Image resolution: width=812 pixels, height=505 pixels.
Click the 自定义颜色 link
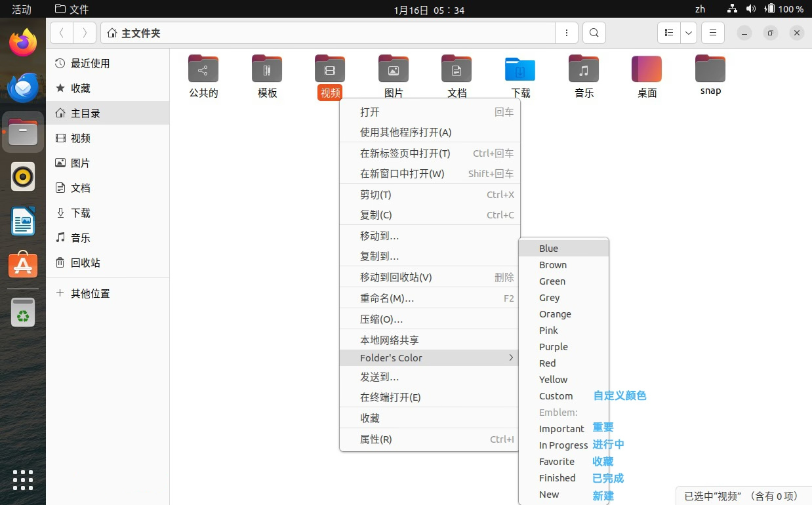619,395
